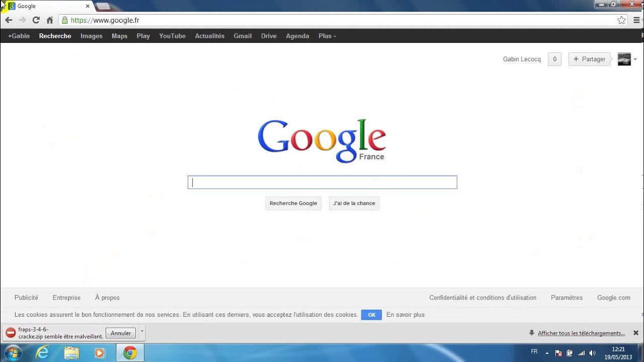Click the J'ai de la chance button
This screenshot has width=644, height=362.
point(354,203)
